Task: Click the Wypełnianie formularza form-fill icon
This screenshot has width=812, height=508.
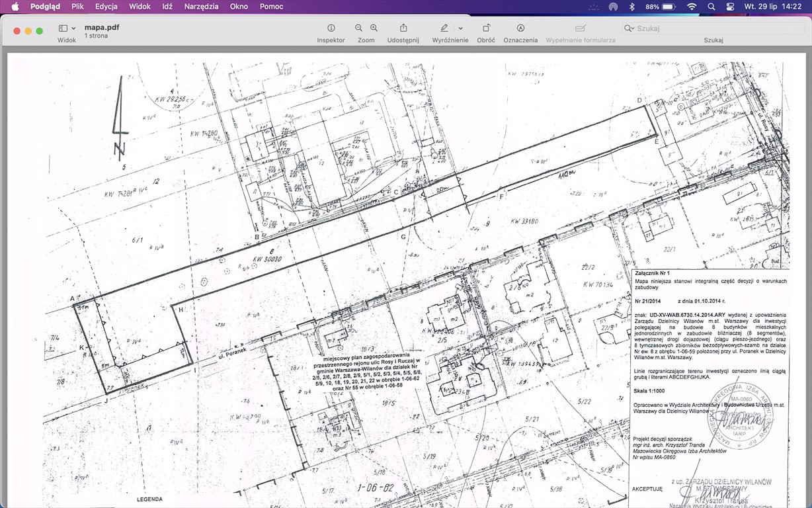Action: click(x=581, y=28)
